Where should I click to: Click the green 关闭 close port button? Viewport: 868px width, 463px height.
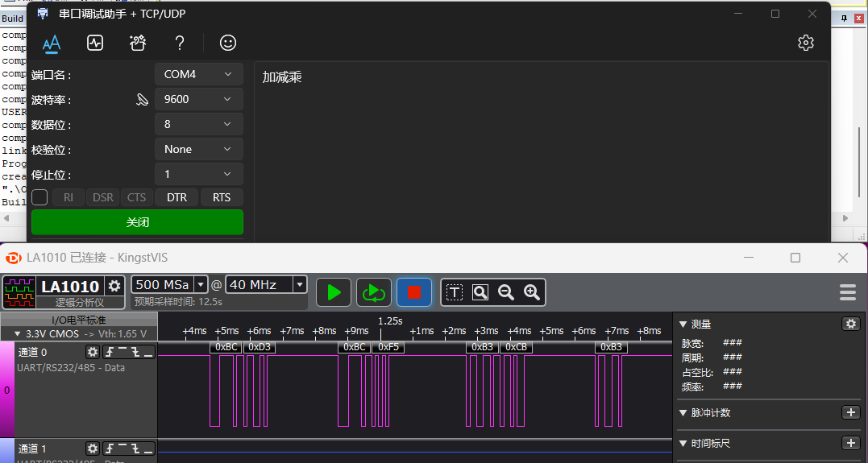(137, 221)
